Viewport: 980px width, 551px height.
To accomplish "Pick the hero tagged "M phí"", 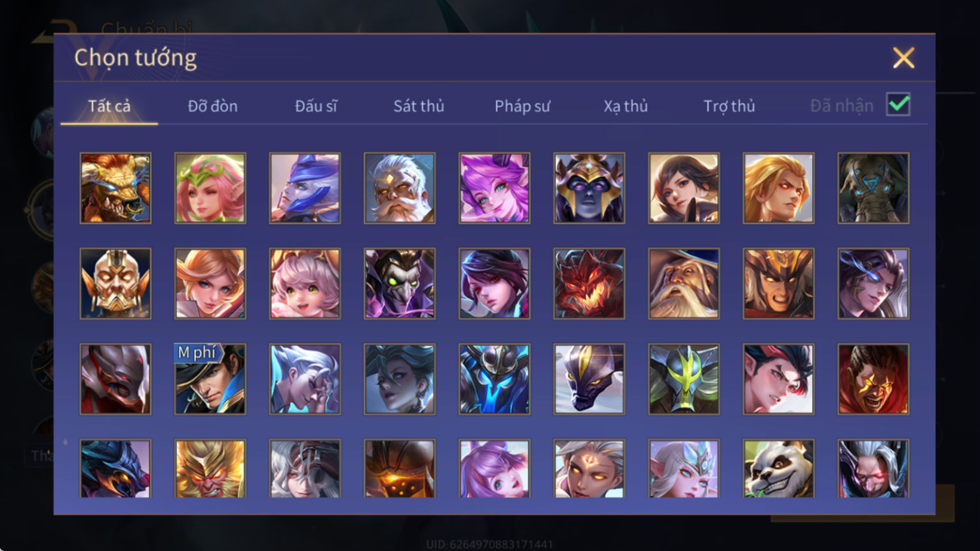I will pyautogui.click(x=210, y=379).
